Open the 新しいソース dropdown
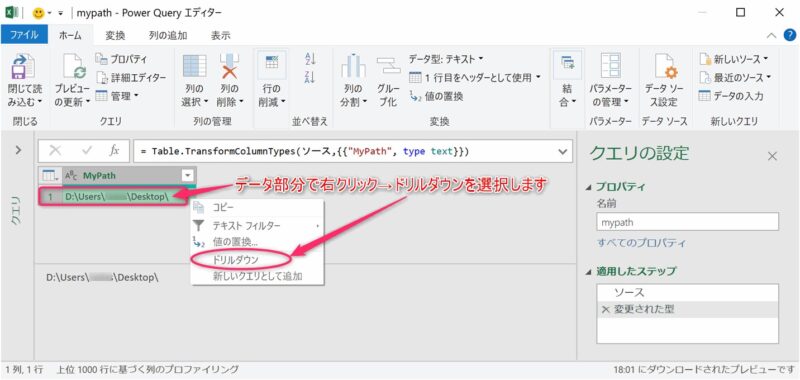The image size is (800, 380). coord(734,59)
